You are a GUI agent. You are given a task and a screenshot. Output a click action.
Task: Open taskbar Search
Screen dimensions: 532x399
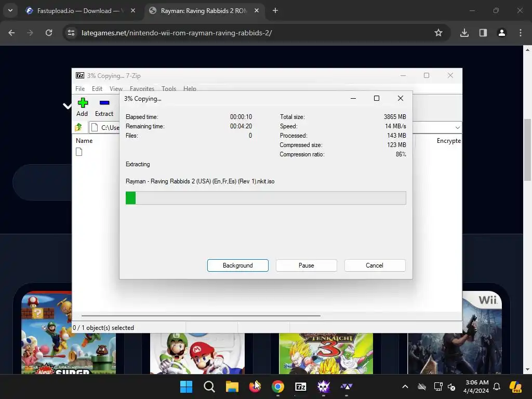point(209,387)
